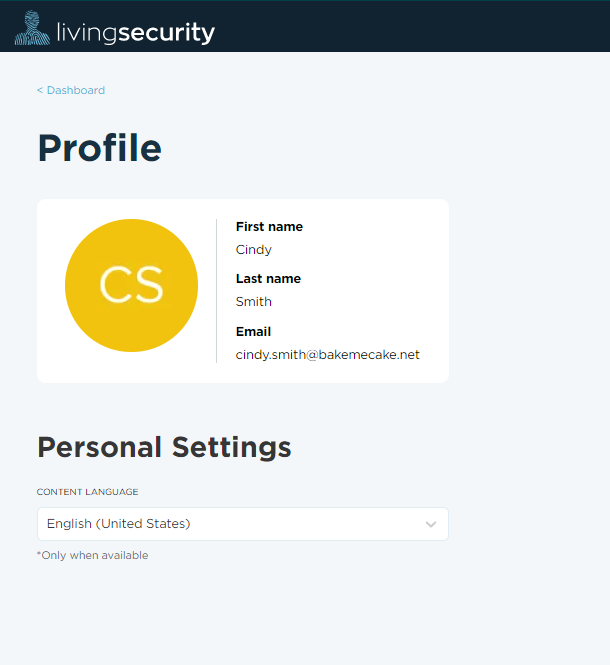Click the dark header navigation bar
Image resolution: width=610 pixels, height=665 pixels.
click(x=305, y=26)
